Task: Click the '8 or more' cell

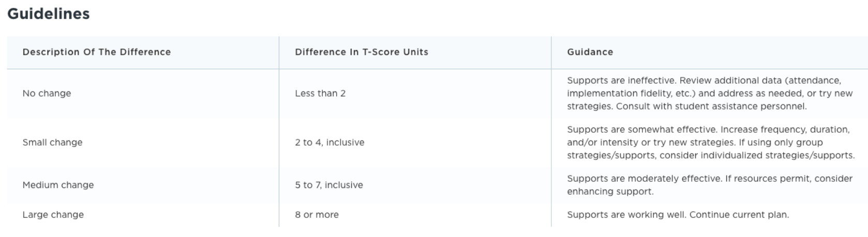Action: click(x=317, y=215)
